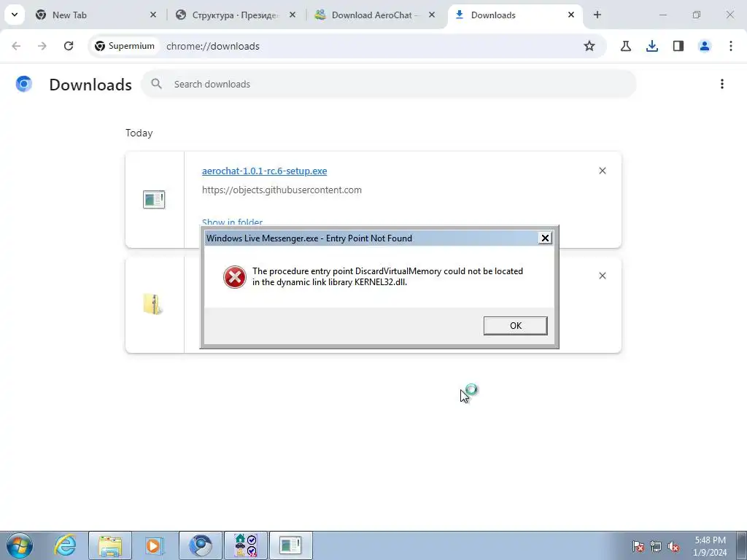Close the Download AeroChat tab
Image resolution: width=747 pixels, height=560 pixels.
click(432, 15)
